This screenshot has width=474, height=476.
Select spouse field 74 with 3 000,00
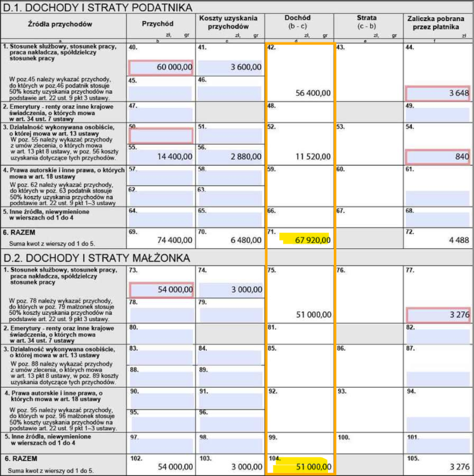[x=230, y=290]
